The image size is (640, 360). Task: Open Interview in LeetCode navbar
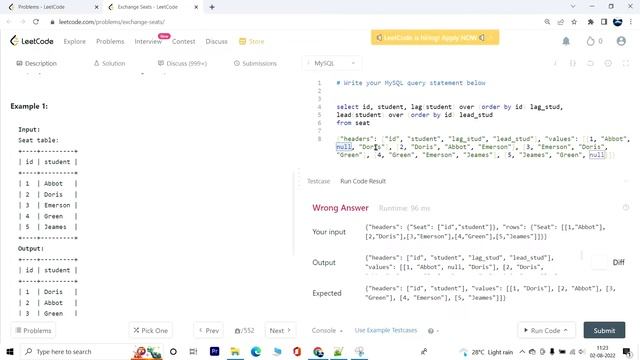148,41
